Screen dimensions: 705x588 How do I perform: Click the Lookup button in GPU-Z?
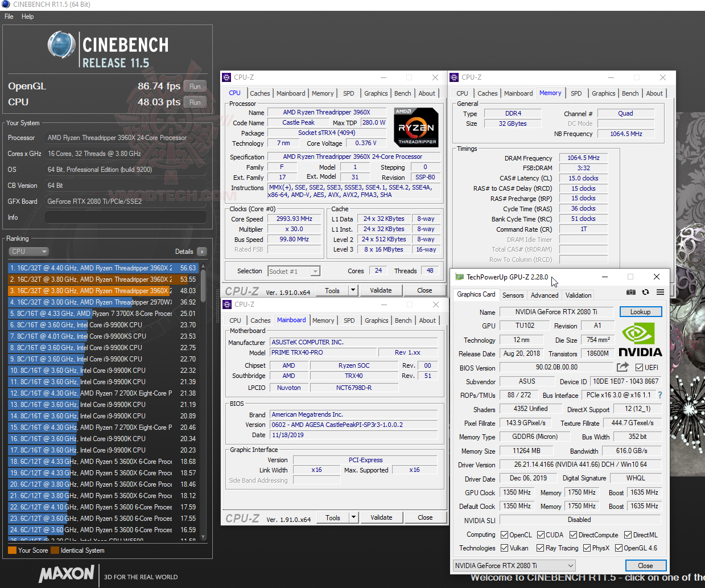point(640,312)
